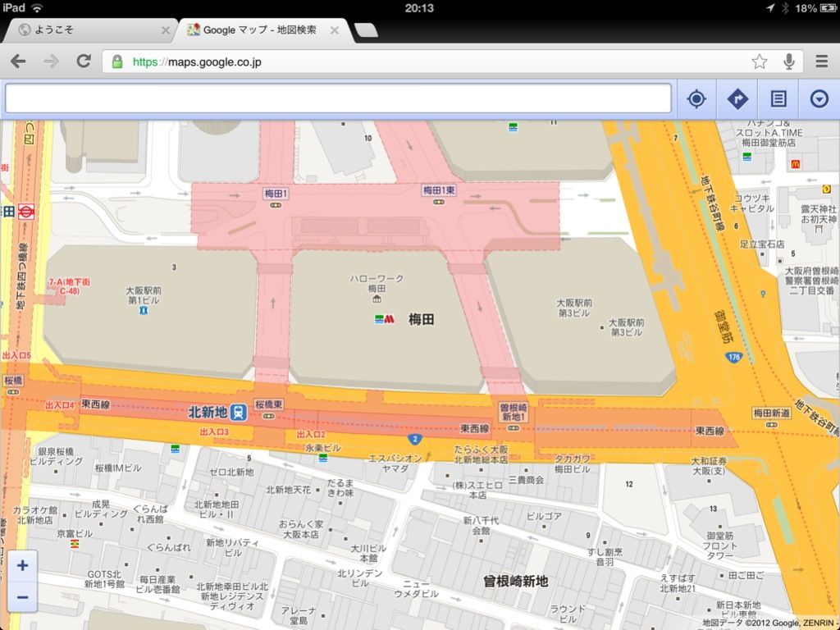The height and width of the screenshot is (630, 840).
Task: Zoom in with the plus button
Action: click(22, 566)
